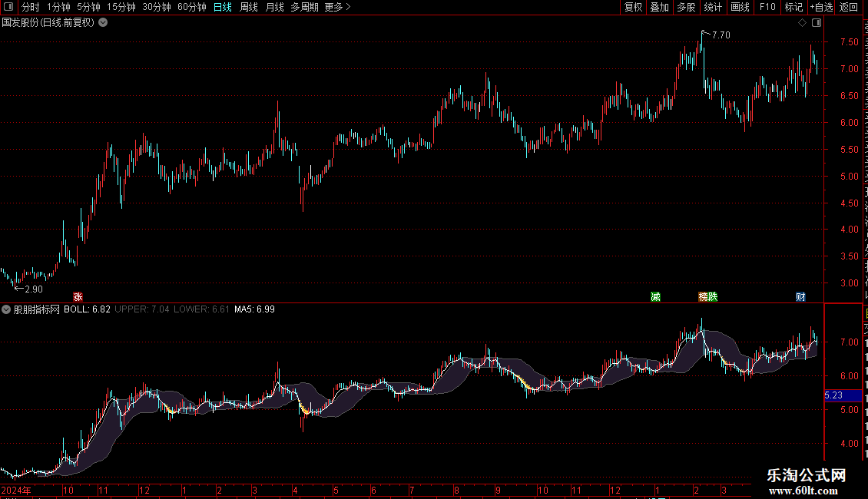Click the 复权 button
The height and width of the screenshot is (499, 868).
633,7
